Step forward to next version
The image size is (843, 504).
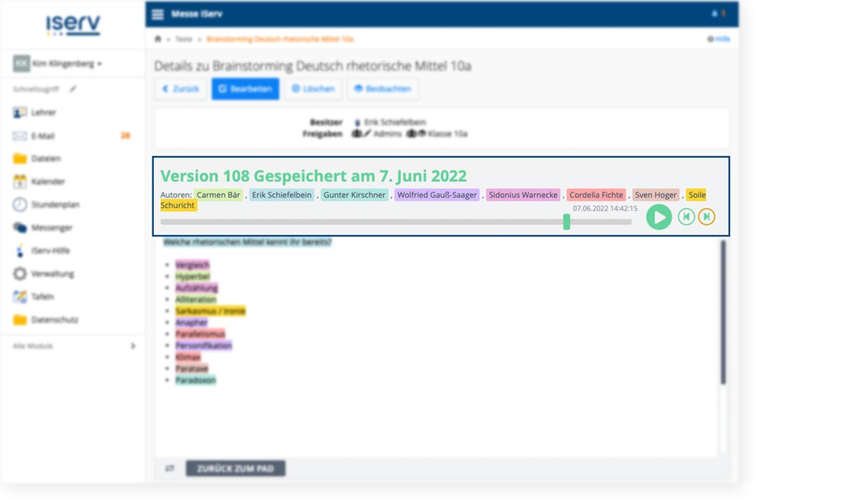point(707,217)
